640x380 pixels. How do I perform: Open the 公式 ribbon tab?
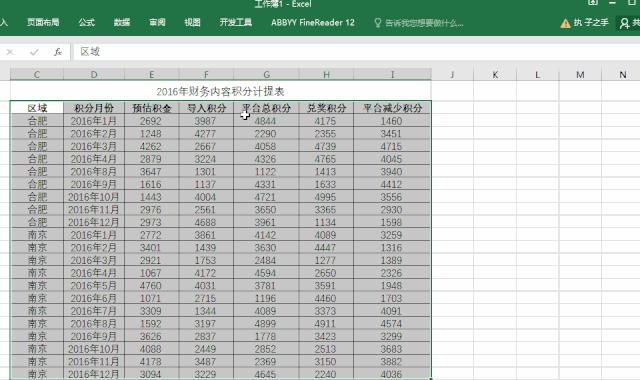(87, 22)
